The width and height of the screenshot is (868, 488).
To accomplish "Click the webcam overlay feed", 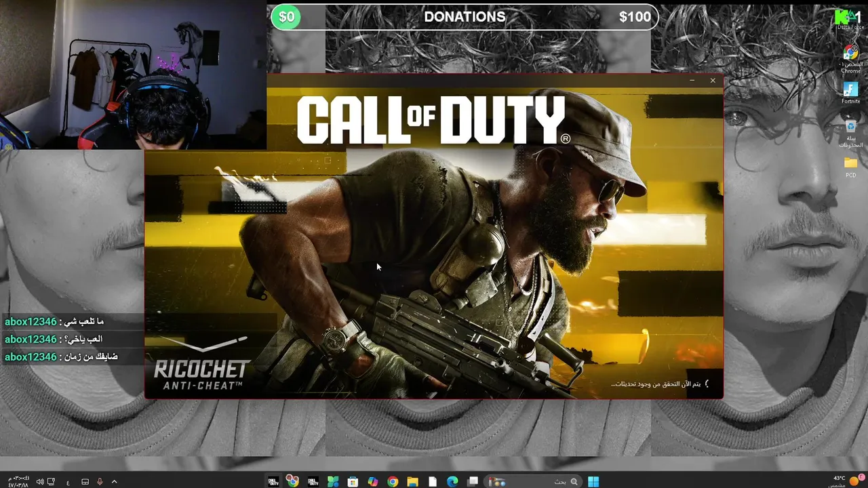I will 133,75.
